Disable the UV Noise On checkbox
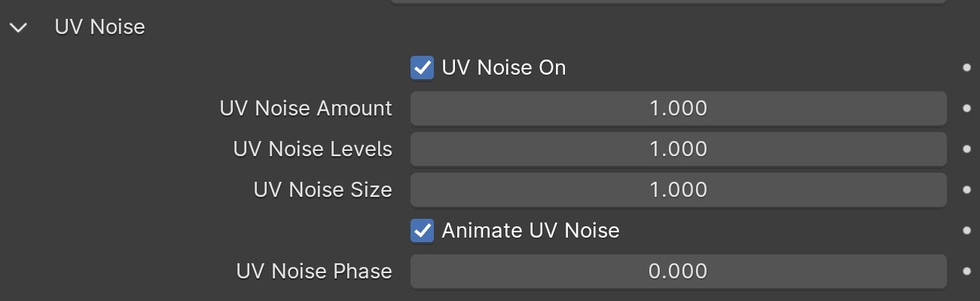 pyautogui.click(x=422, y=68)
